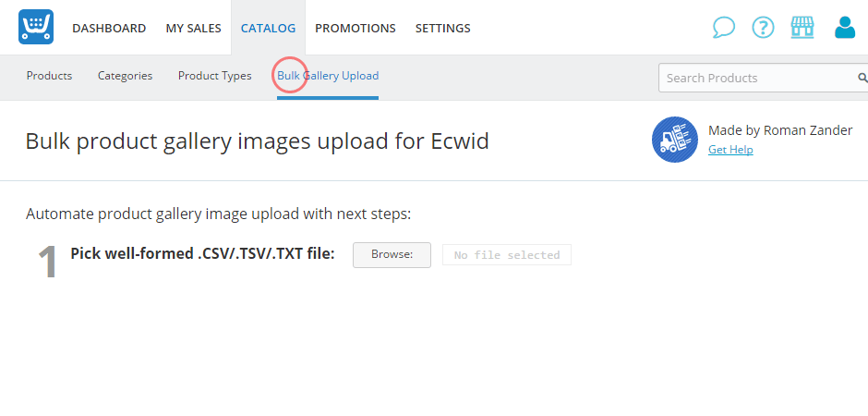Click the forklift app logo icon
This screenshot has width=868, height=416.
click(x=675, y=140)
